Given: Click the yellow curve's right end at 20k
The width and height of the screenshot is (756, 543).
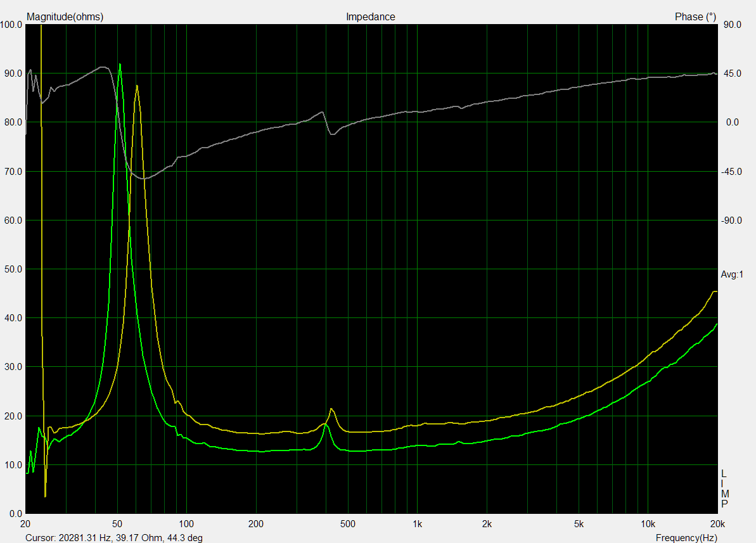Looking at the screenshot, I should point(715,291).
